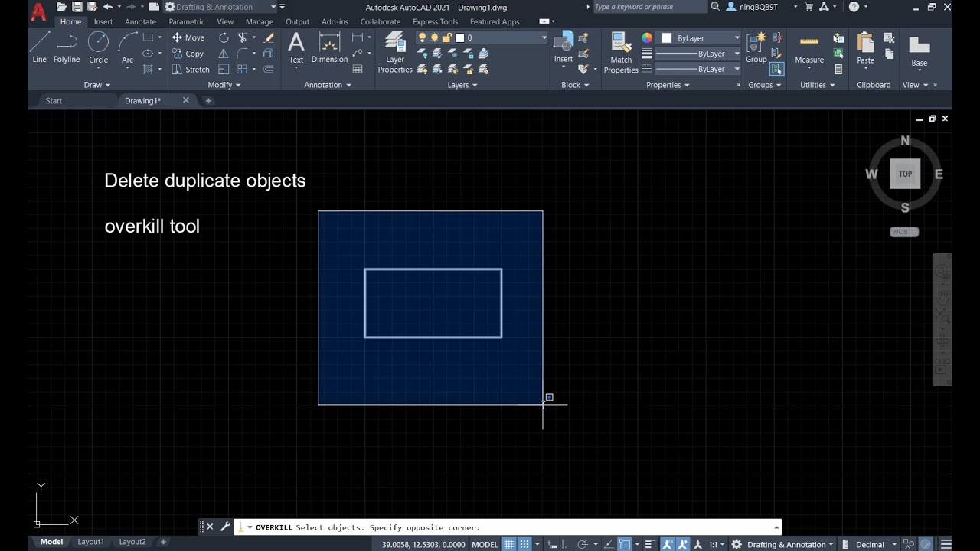The image size is (980, 551).
Task: Click the keyword search field
Action: point(649,7)
